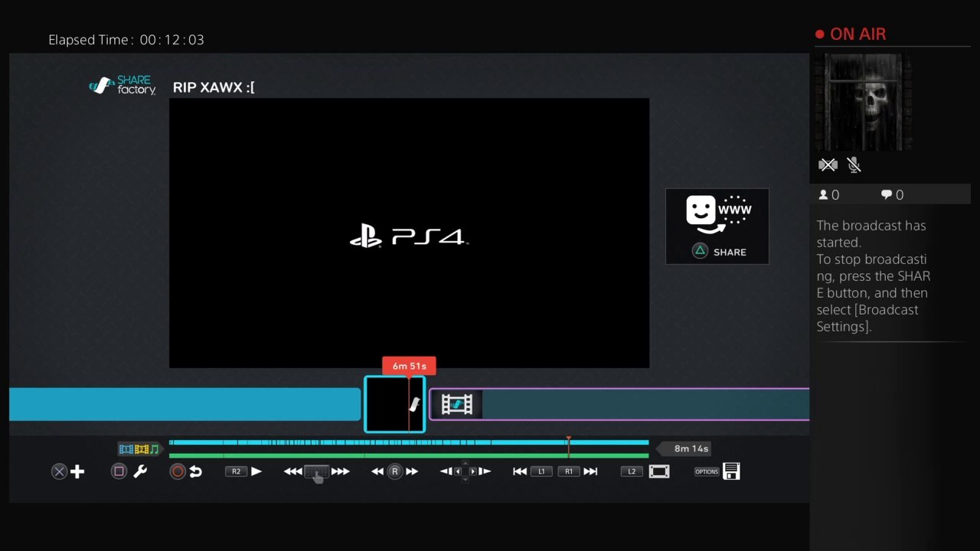Image resolution: width=980 pixels, height=551 pixels.
Task: Click the SHAREfactory logo
Action: click(122, 86)
